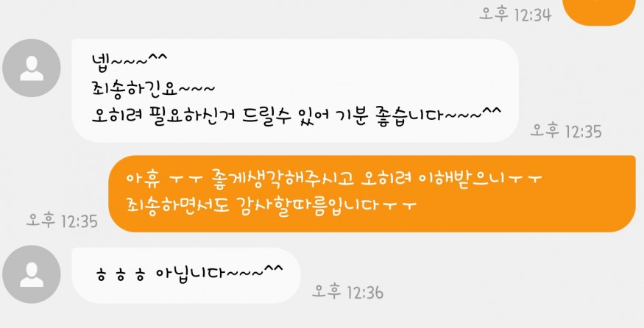Open the profile avatar beside the 아닙니다 message

pos(32,274)
